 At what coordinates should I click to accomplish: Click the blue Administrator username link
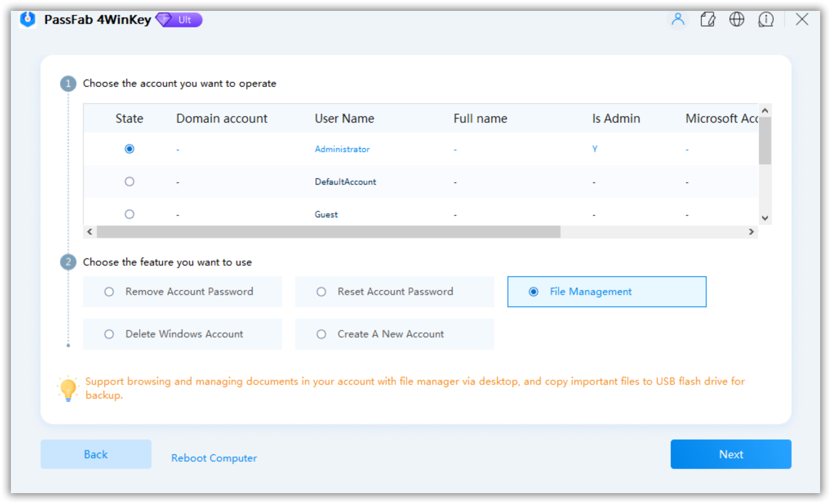[342, 149]
